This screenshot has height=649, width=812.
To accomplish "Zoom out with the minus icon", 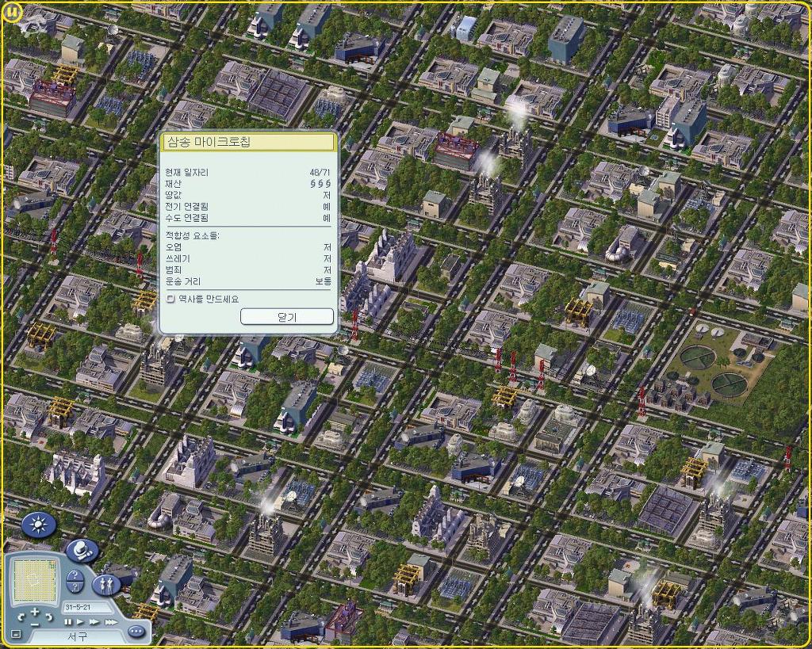I will click(x=35, y=625).
